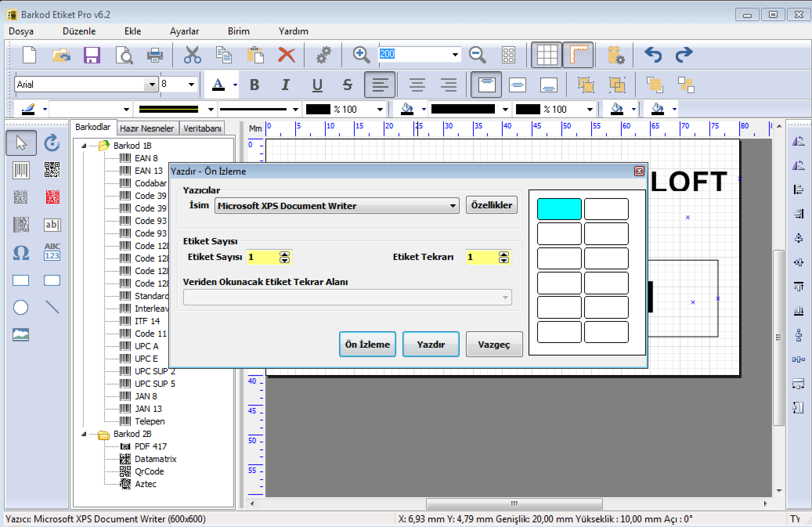Set text align left
The image size is (812, 527).
(x=380, y=85)
